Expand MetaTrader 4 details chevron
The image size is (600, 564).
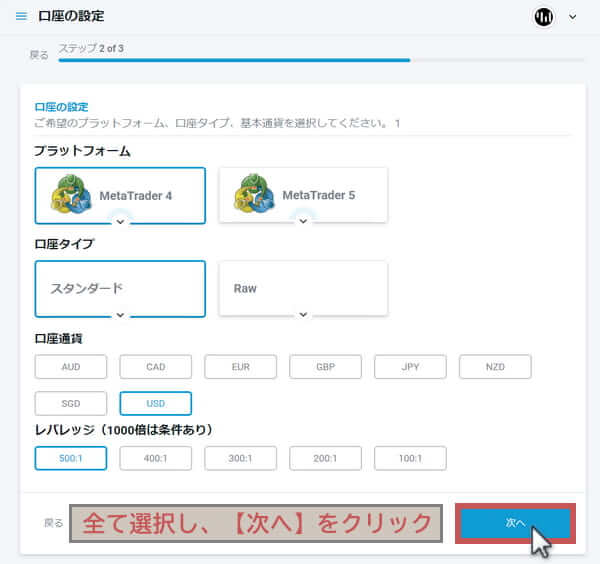pos(120,222)
